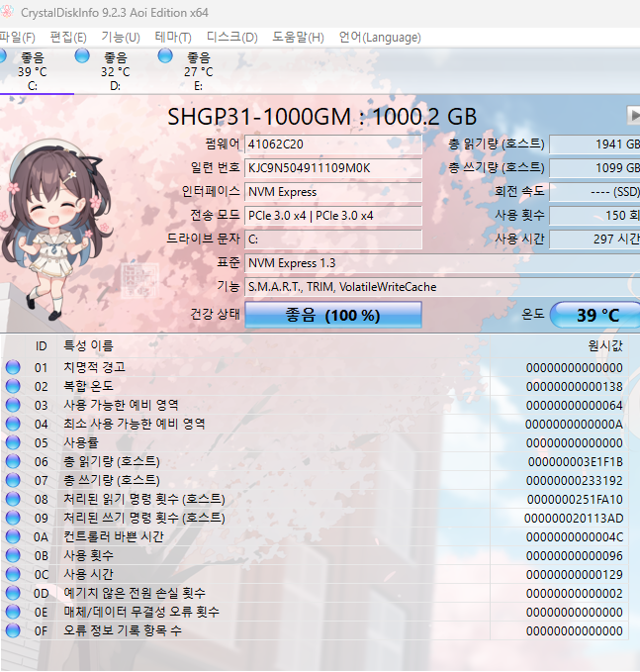The image size is (640, 672).
Task: Click the features field S.M.A.R.T., TRIM, VolatileWriteCache
Action: 442,287
